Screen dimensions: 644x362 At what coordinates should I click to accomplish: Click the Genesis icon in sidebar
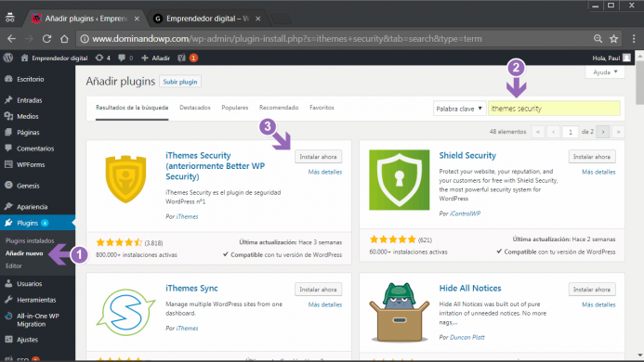click(x=8, y=185)
